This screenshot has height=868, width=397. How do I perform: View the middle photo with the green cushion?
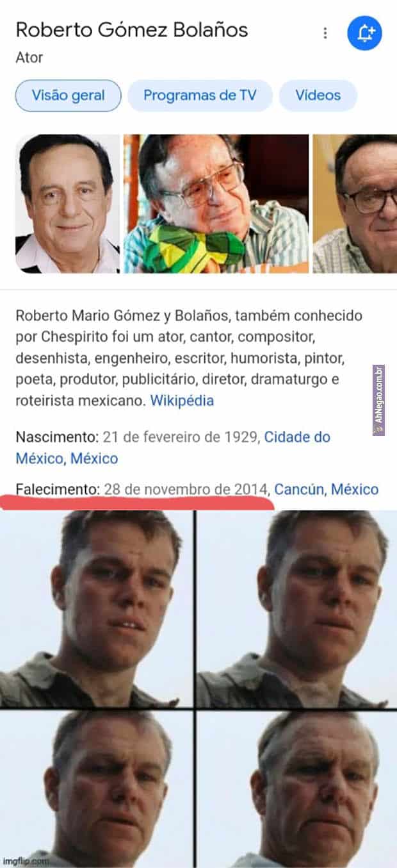[x=216, y=204]
